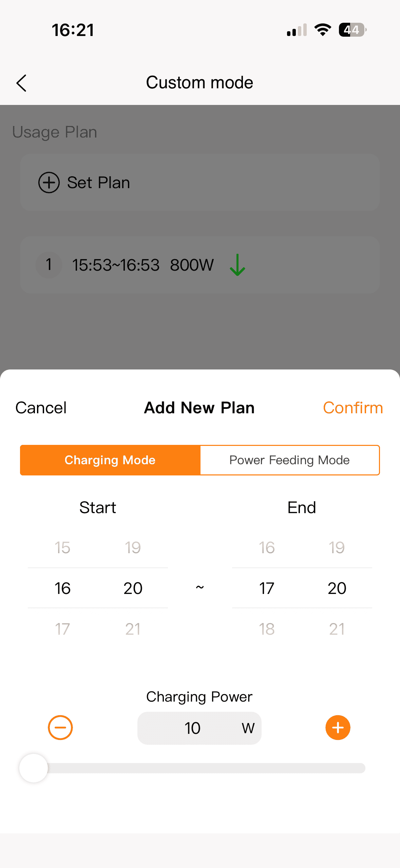Tap the green down arrow on plan 1

[237, 265]
